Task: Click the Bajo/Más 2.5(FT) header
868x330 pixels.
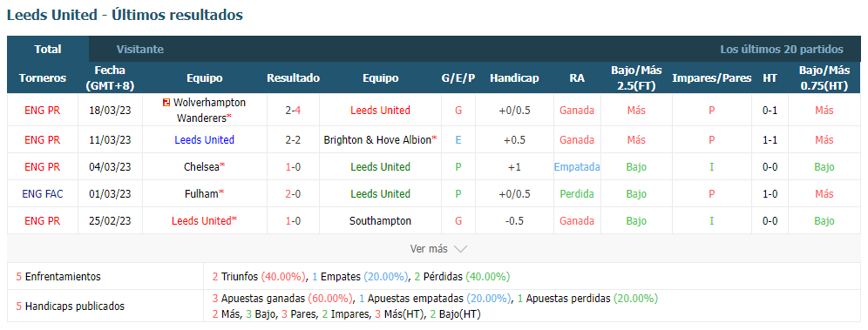Action: coord(636,78)
